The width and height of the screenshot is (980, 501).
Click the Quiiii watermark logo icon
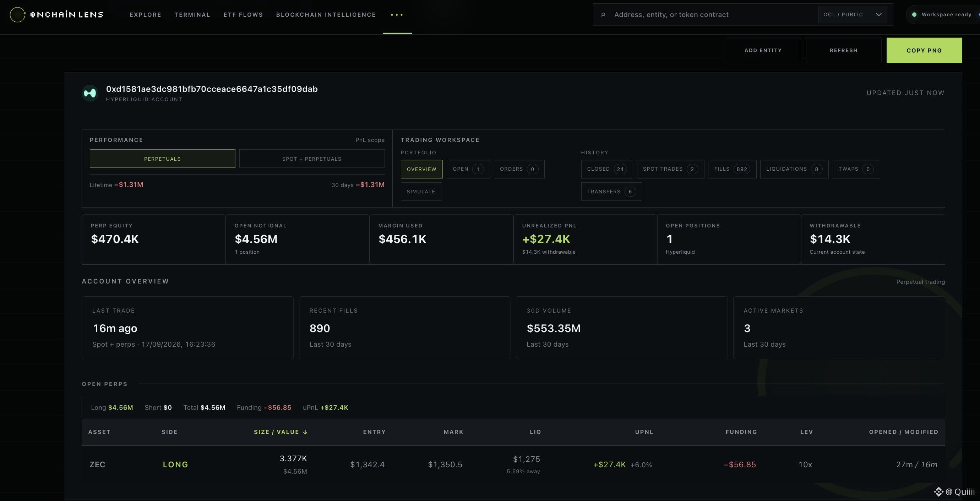tap(938, 491)
